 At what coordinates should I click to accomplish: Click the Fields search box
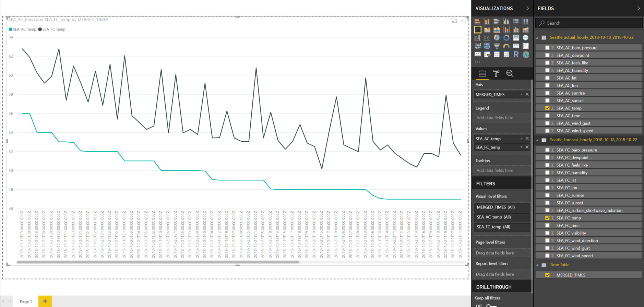[x=589, y=23]
